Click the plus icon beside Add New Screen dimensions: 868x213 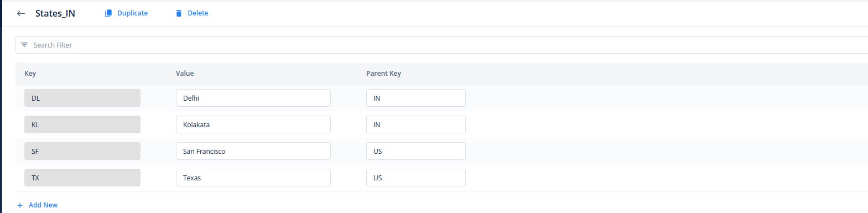pyautogui.click(x=20, y=205)
